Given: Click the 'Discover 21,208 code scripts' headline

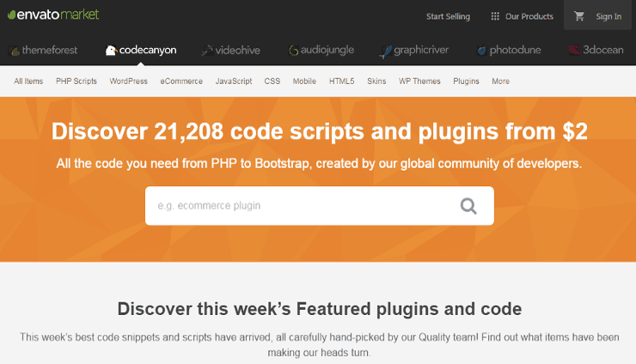Looking at the screenshot, I should tap(320, 131).
